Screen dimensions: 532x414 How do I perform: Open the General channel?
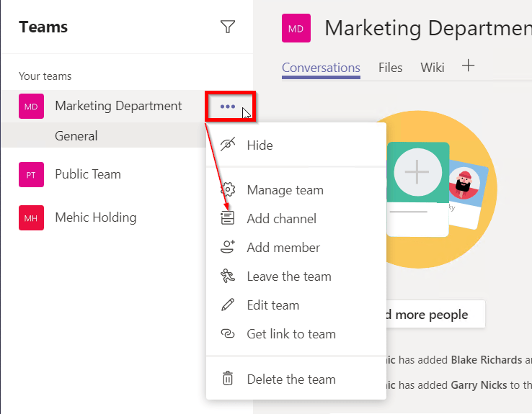(76, 136)
